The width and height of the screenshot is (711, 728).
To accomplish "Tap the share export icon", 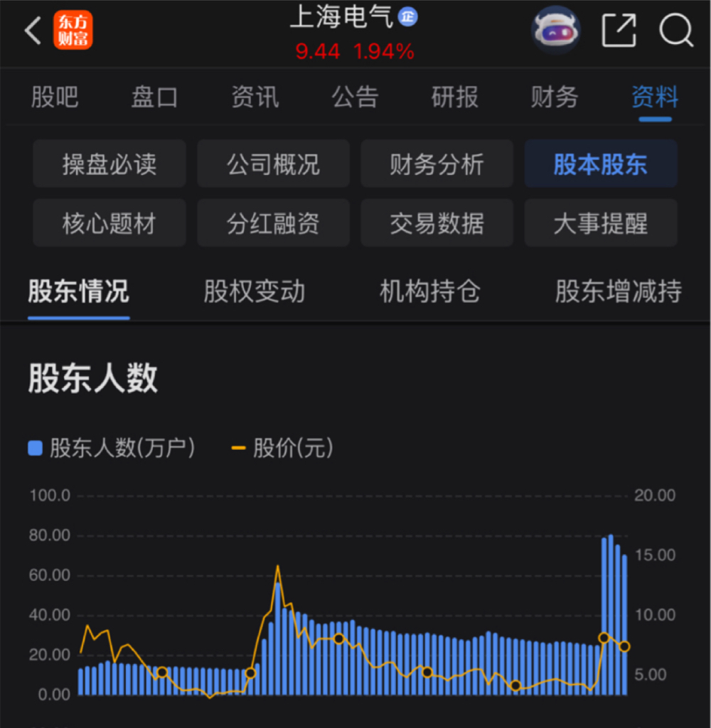I will tap(619, 31).
